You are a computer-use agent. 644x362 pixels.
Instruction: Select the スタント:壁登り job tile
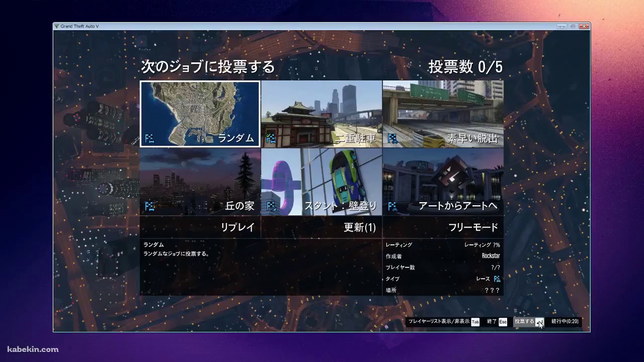(321, 182)
